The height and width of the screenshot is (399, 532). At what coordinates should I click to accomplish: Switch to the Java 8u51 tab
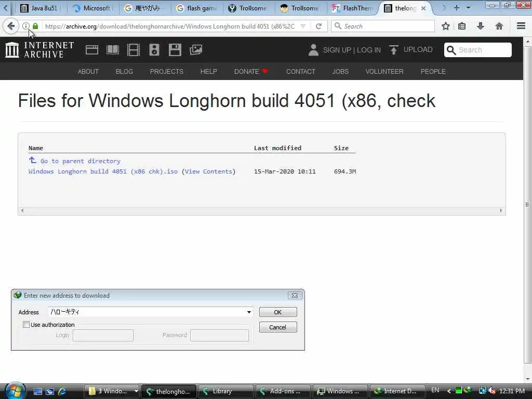(41, 8)
